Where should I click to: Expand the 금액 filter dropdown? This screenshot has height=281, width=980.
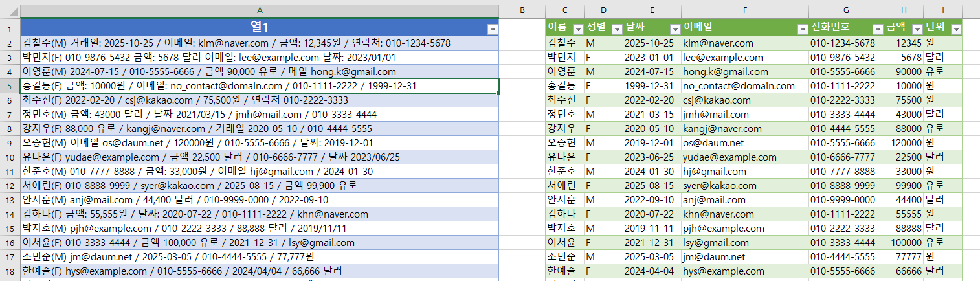click(917, 29)
